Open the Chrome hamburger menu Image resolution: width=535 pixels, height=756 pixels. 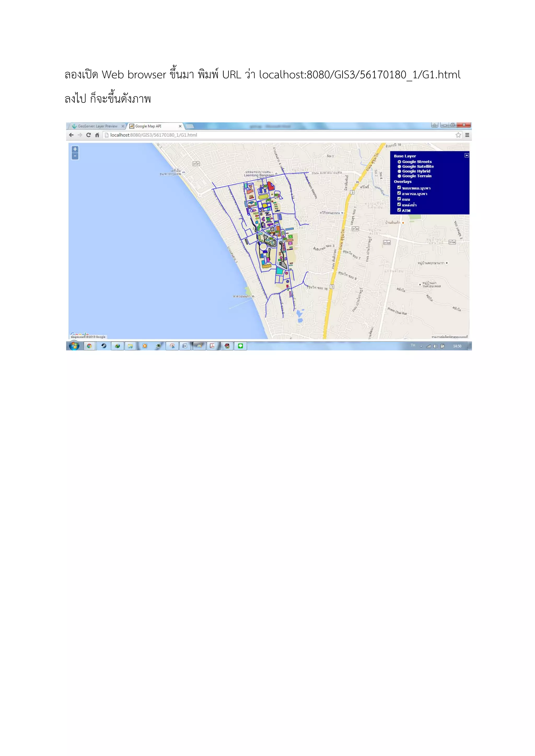click(467, 135)
